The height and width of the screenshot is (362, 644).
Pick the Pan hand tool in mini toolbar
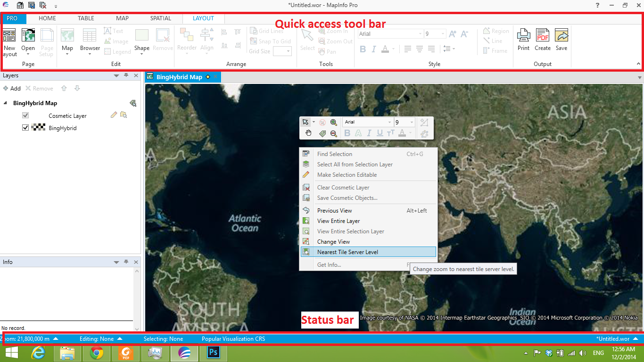[308, 133]
